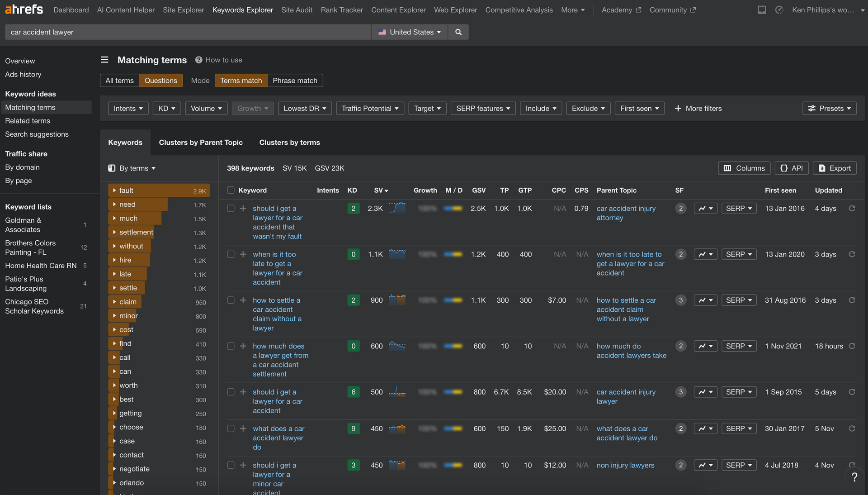Add 'what does a car accident lawyer do' to list
This screenshot has width=868, height=495.
(243, 428)
